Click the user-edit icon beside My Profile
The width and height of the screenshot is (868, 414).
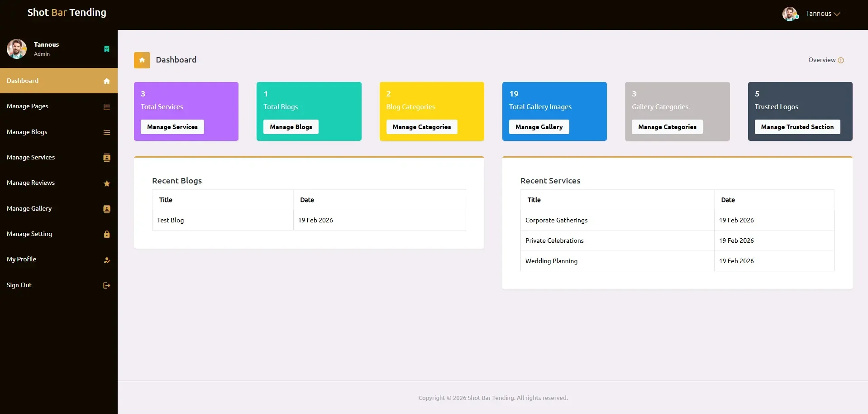coord(106,260)
